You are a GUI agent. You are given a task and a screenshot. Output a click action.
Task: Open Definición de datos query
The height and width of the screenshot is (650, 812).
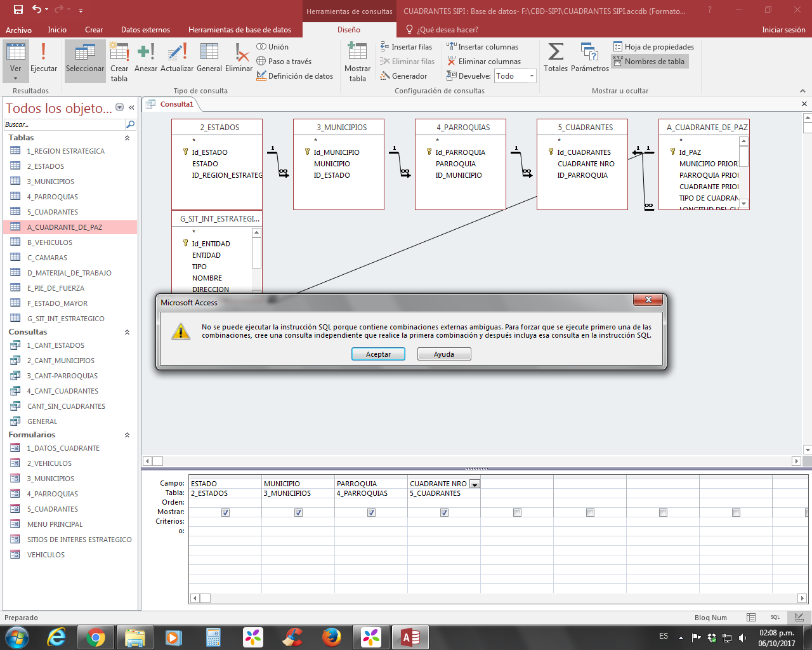pyautogui.click(x=295, y=76)
